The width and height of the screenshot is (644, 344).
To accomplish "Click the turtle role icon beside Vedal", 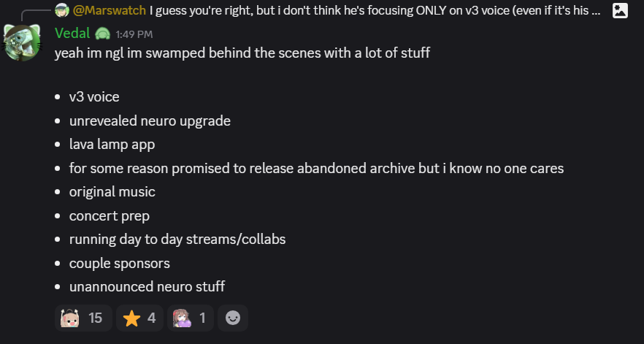I will pos(102,34).
